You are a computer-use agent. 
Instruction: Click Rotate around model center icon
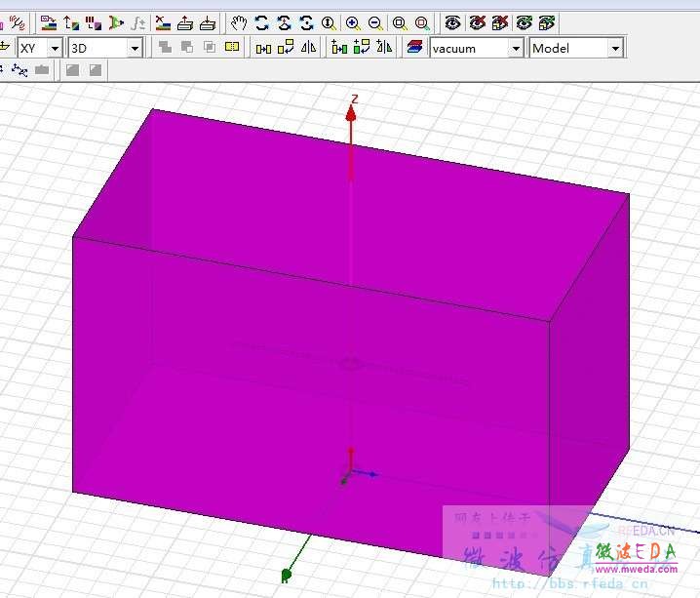(261, 22)
